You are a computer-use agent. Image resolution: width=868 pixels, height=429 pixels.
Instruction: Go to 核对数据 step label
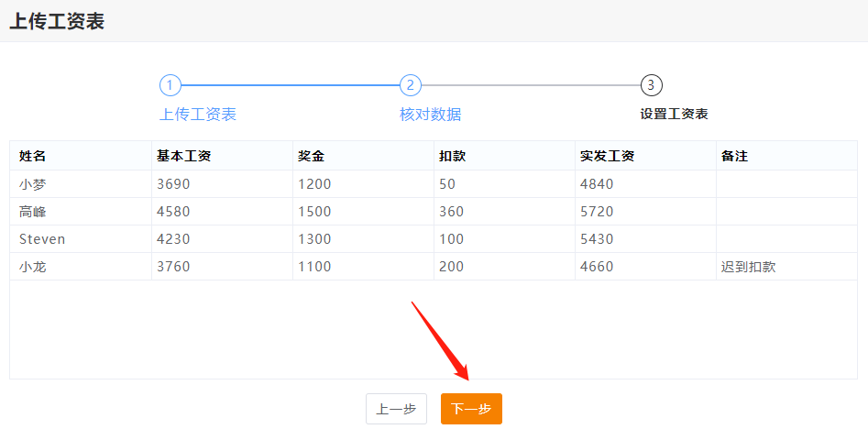[430, 115]
